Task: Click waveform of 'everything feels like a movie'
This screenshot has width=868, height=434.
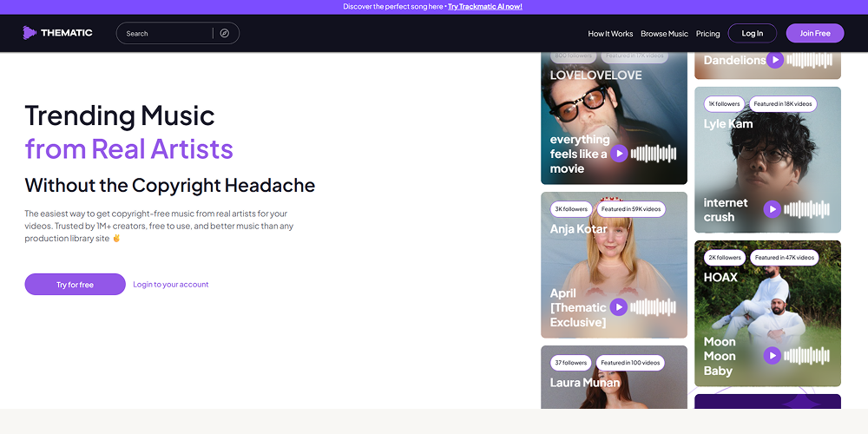Action: point(654,154)
